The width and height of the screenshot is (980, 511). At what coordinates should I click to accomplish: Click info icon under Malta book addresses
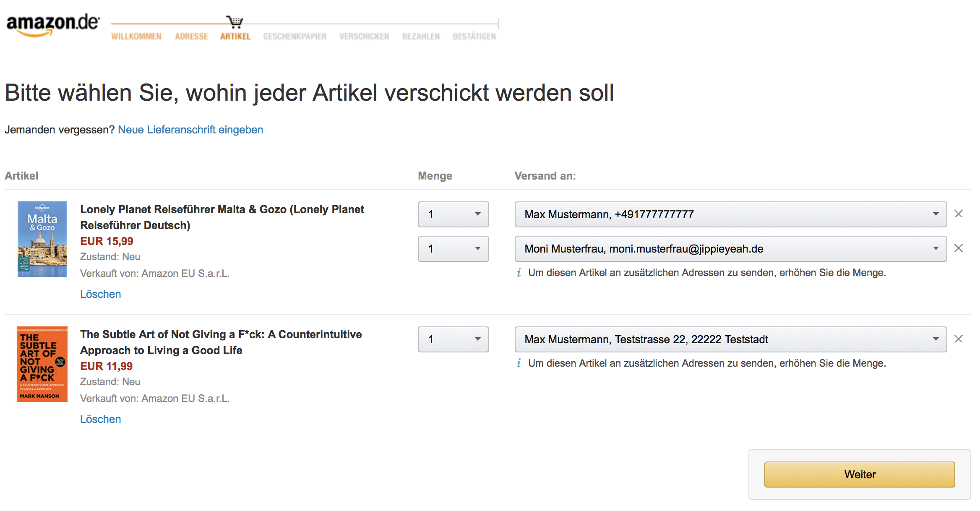(x=519, y=273)
